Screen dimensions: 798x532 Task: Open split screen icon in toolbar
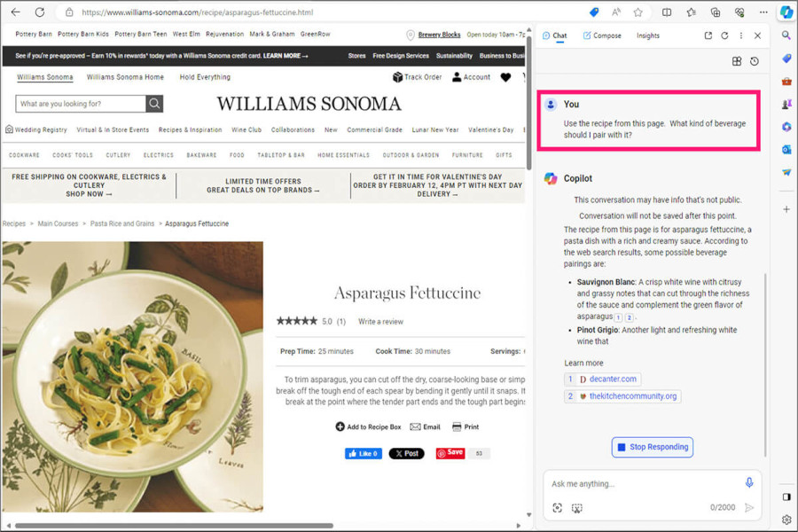click(666, 12)
